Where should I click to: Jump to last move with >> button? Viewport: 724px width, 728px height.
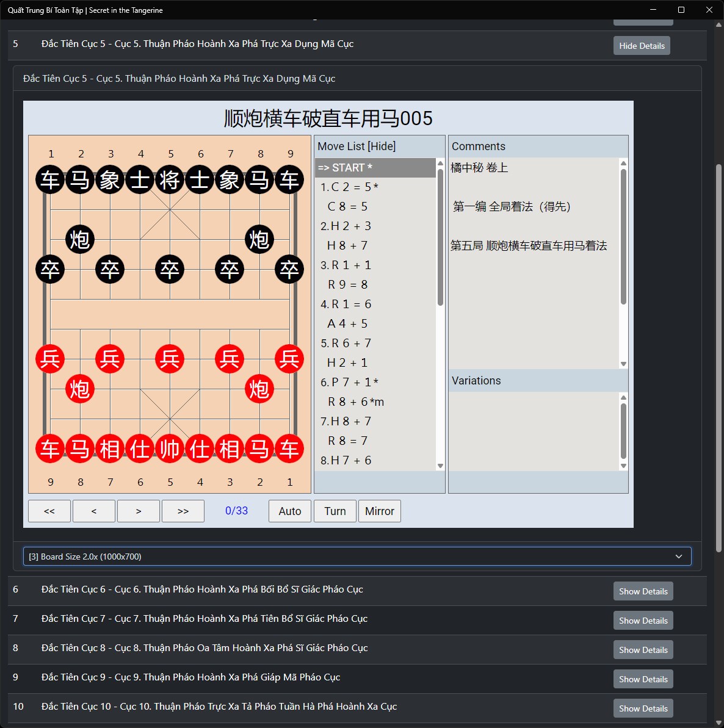pyautogui.click(x=183, y=511)
